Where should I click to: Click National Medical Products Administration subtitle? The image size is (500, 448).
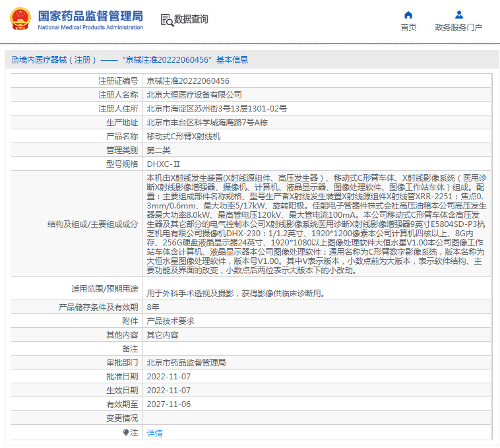pos(90,28)
